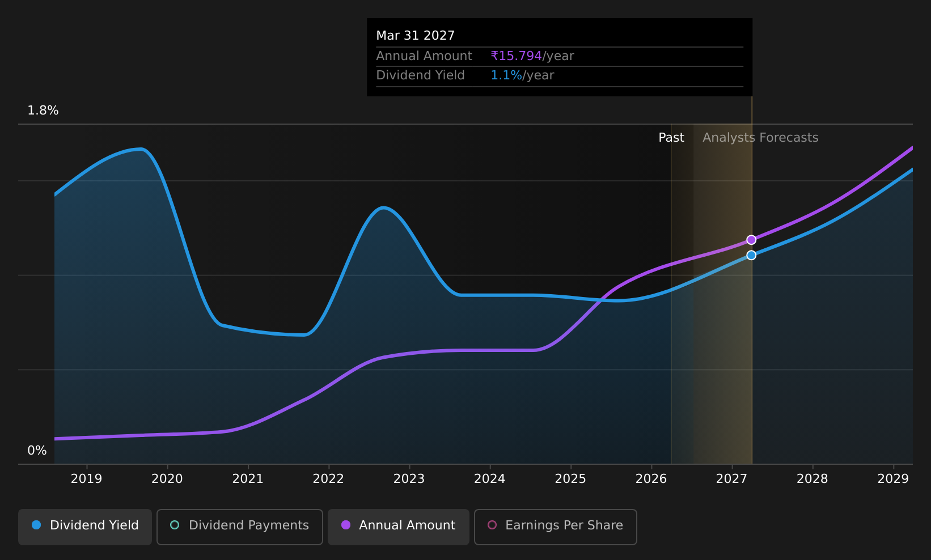Viewport: 931px width, 560px height.
Task: Click the 2027 x-axis label
Action: pyautogui.click(x=732, y=479)
